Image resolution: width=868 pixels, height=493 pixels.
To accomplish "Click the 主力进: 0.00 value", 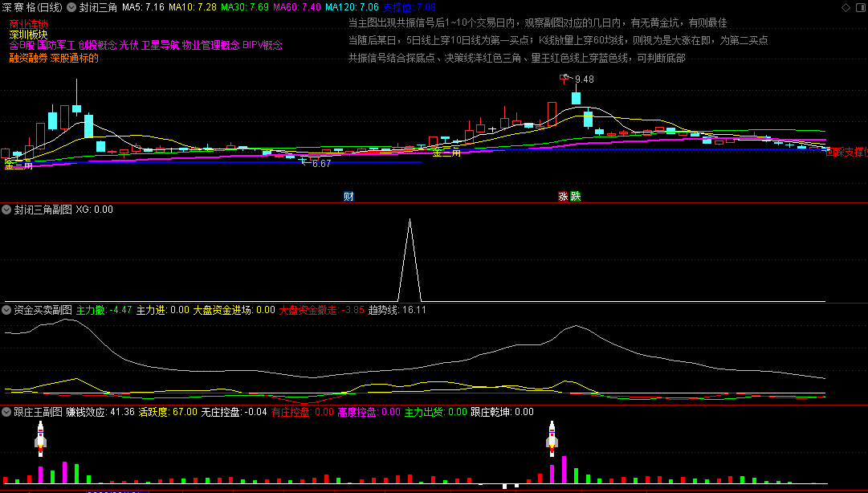I will tap(163, 310).
